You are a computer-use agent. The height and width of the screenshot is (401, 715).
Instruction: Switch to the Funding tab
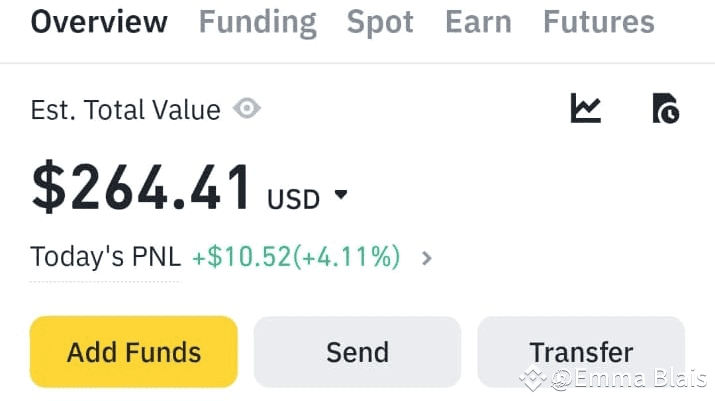pyautogui.click(x=258, y=22)
